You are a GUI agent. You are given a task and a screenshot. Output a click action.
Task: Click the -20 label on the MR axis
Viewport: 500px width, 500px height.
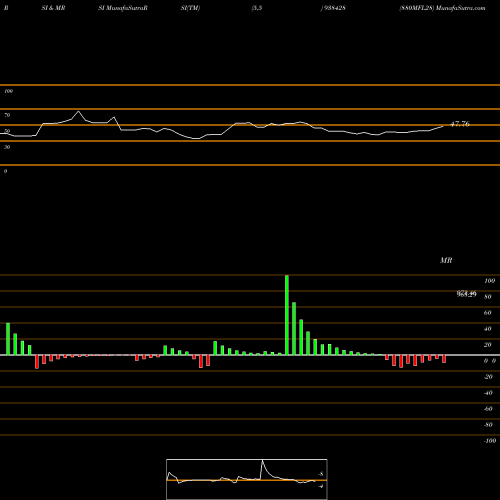click(x=488, y=377)
